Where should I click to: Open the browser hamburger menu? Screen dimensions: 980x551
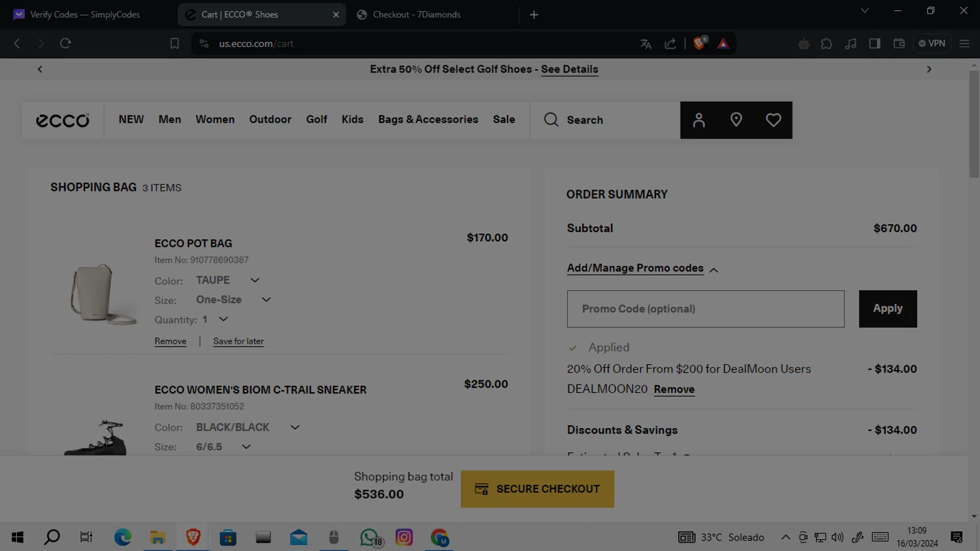click(x=964, y=44)
